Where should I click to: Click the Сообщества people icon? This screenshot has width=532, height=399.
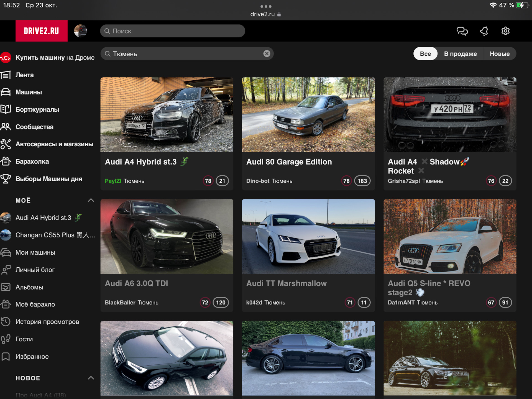pyautogui.click(x=6, y=127)
